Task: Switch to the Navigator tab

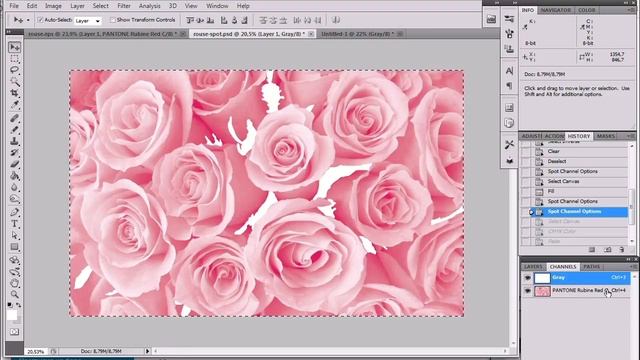Action: [556, 10]
